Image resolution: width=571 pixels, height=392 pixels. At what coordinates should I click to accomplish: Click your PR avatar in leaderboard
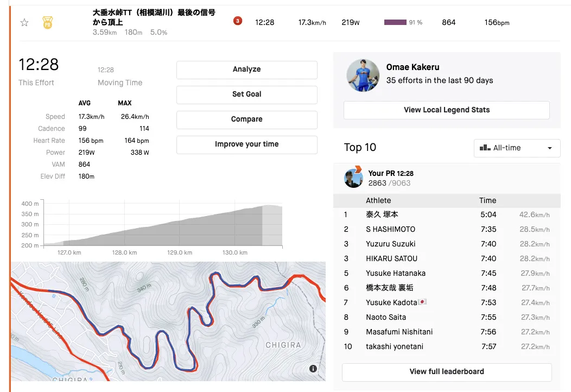(353, 178)
